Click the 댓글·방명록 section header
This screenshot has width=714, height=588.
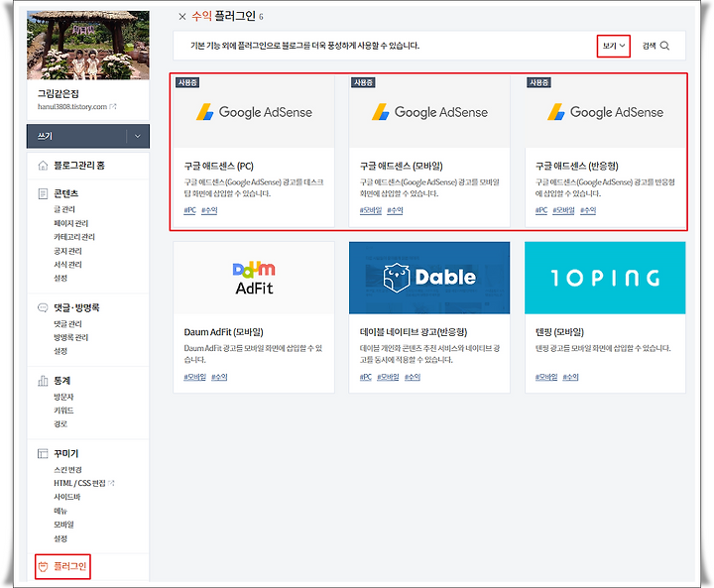[76, 308]
